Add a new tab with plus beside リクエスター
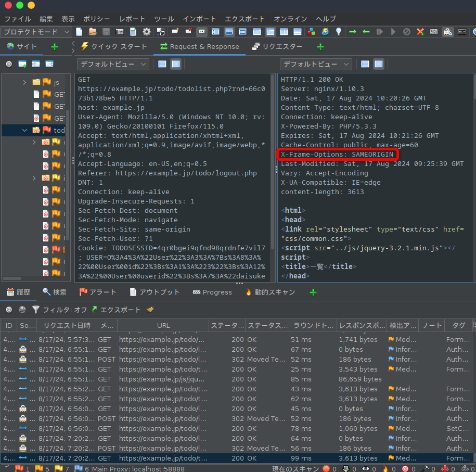This screenshot has width=476, height=472. (320, 47)
